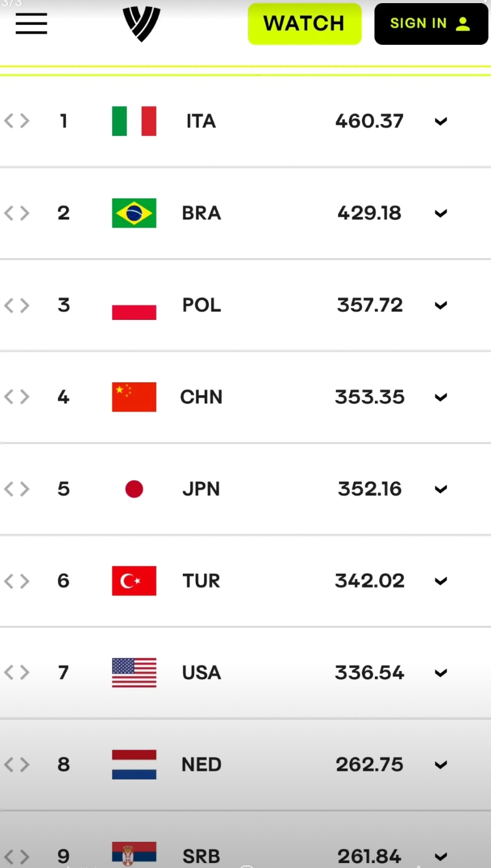491x868 pixels.
Task: Click the WATCH button
Action: pyautogui.click(x=304, y=24)
